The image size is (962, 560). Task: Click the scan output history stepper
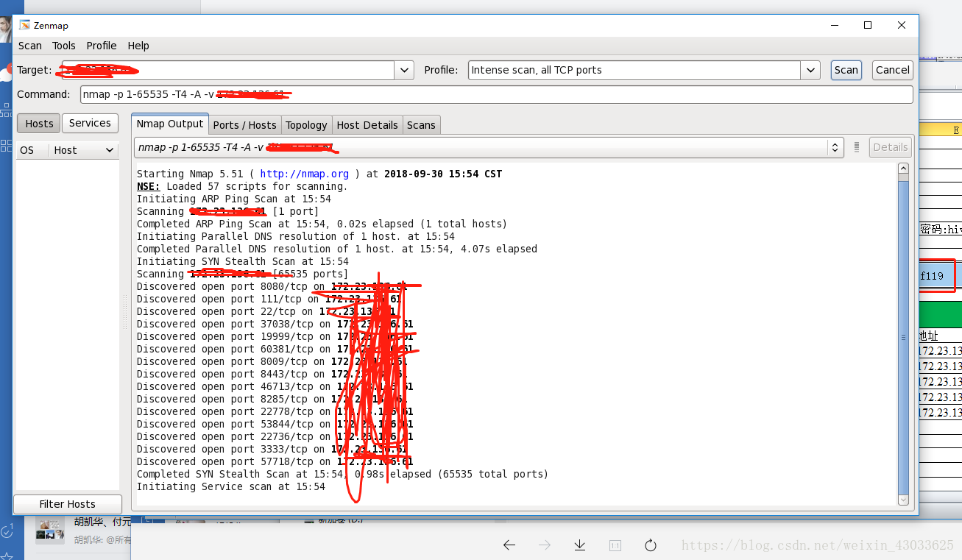[x=835, y=146]
